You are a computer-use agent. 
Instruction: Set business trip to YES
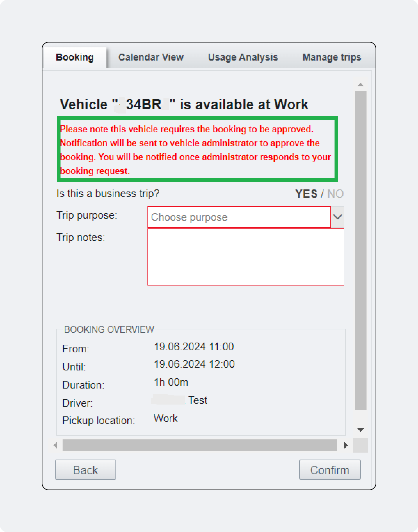coord(306,194)
